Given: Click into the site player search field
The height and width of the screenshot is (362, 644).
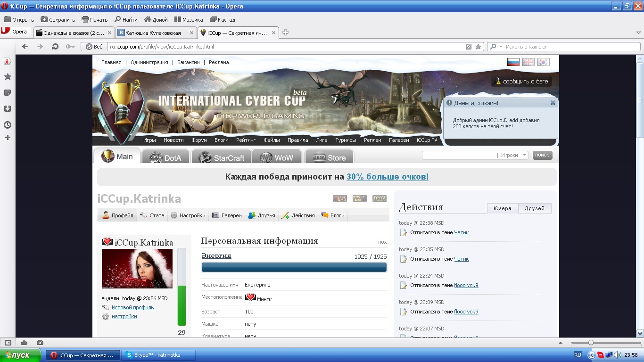Looking at the screenshot, I should tap(460, 155).
